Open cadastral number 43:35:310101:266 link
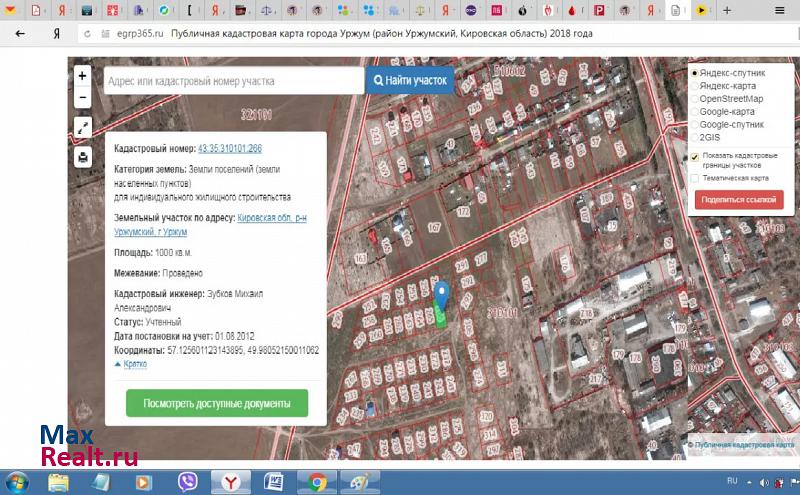The image size is (800, 495). [x=230, y=148]
